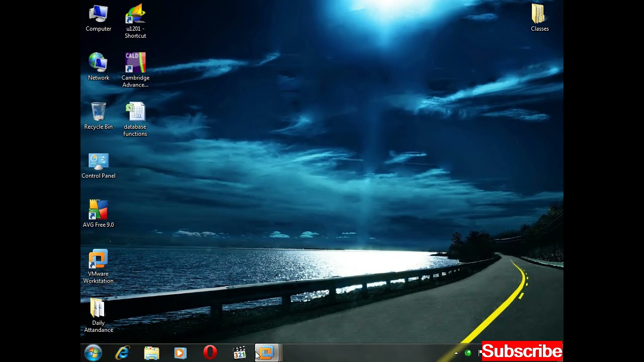Select the u1201 - Shortcut icon
644x362 pixels.
[135, 21]
